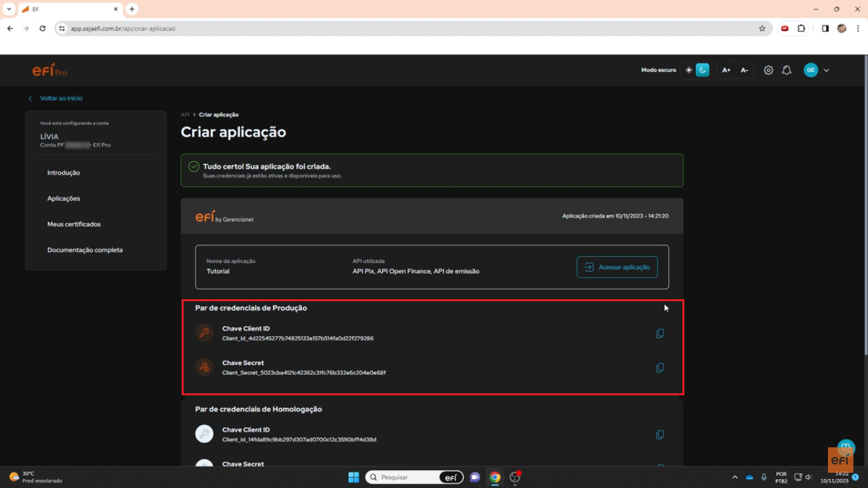Click the API breadcrumb link
Screen dimensions: 868x488
click(x=186, y=115)
